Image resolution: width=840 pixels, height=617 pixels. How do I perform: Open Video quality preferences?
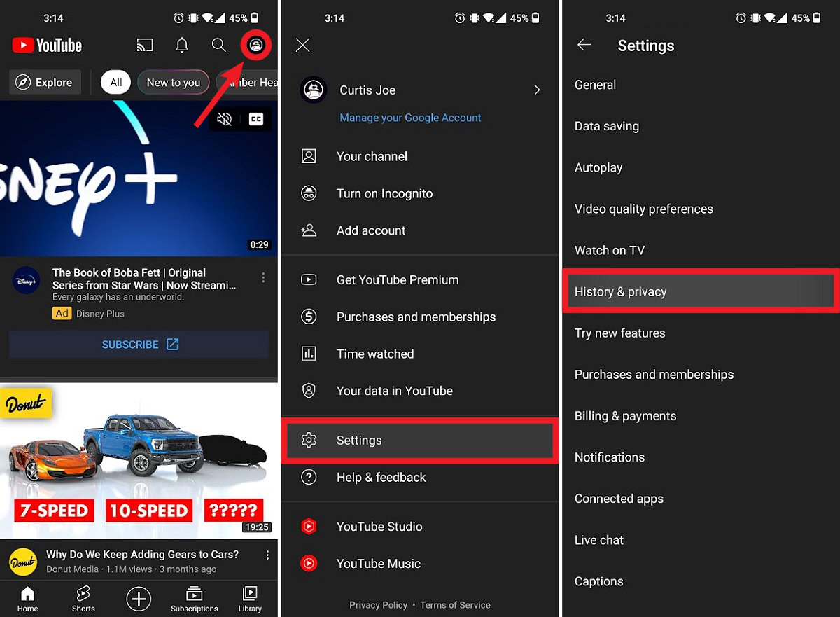click(701, 209)
